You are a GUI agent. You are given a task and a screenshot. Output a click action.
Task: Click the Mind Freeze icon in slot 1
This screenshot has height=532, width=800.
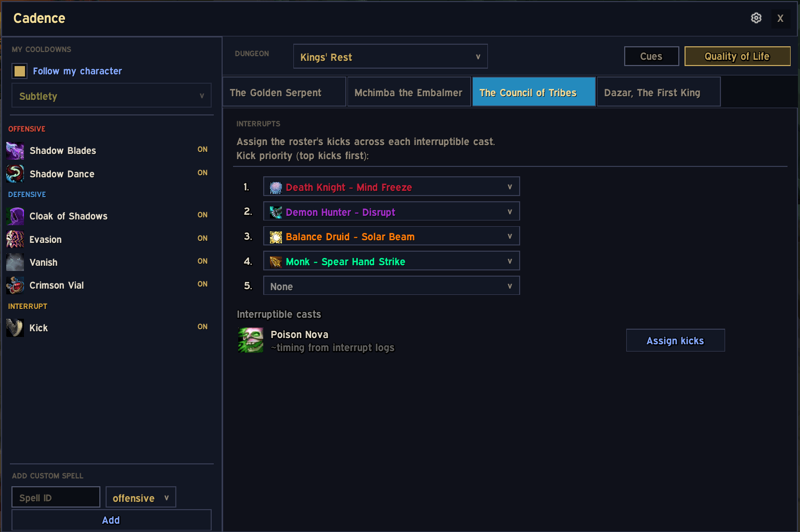tap(276, 187)
